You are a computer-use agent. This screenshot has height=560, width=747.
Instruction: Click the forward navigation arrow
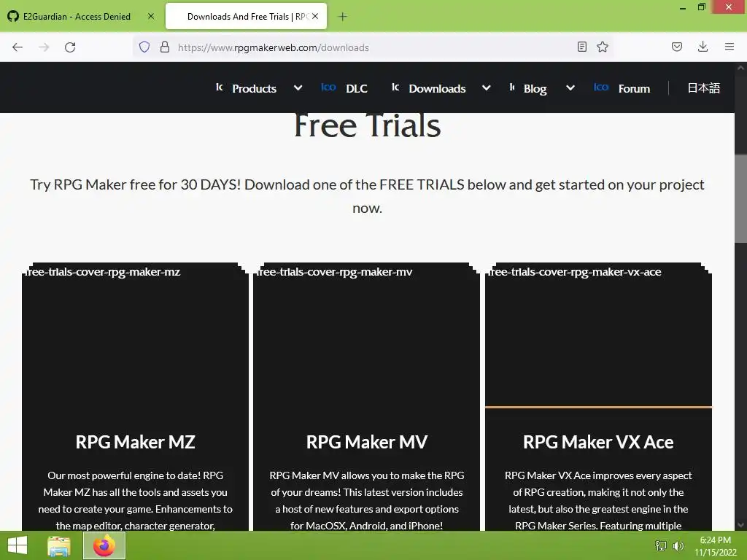[44, 47]
